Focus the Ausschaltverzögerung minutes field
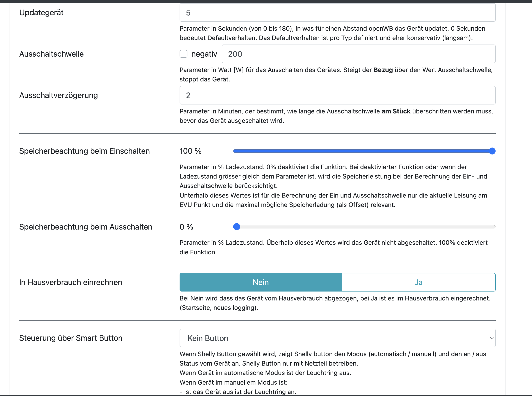Screen dimensions: 532x396 (x=337, y=95)
